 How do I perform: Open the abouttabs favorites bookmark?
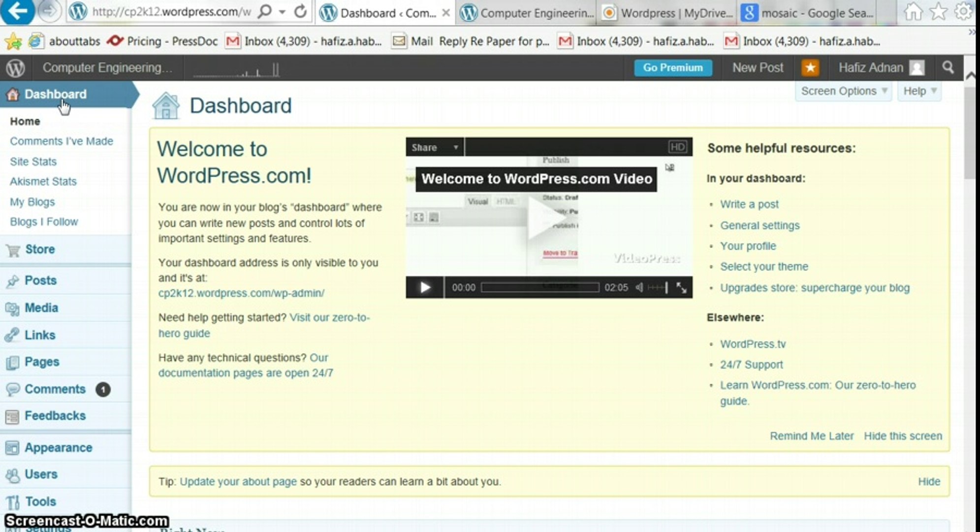[64, 41]
